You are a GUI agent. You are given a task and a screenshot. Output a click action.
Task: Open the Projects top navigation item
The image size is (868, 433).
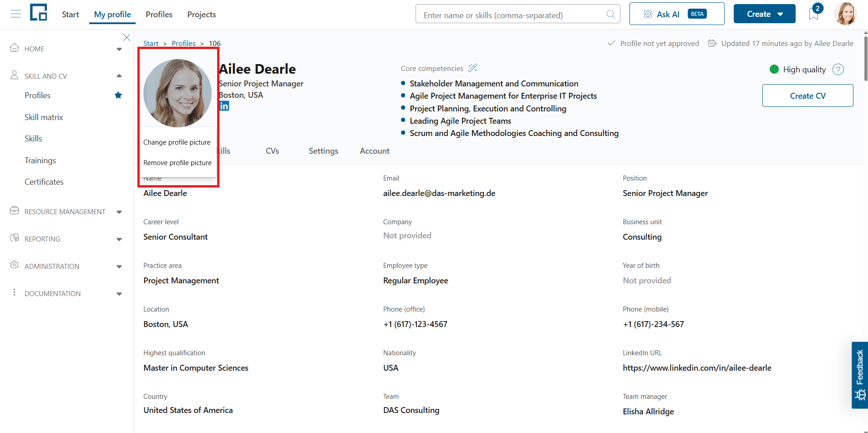pos(202,15)
